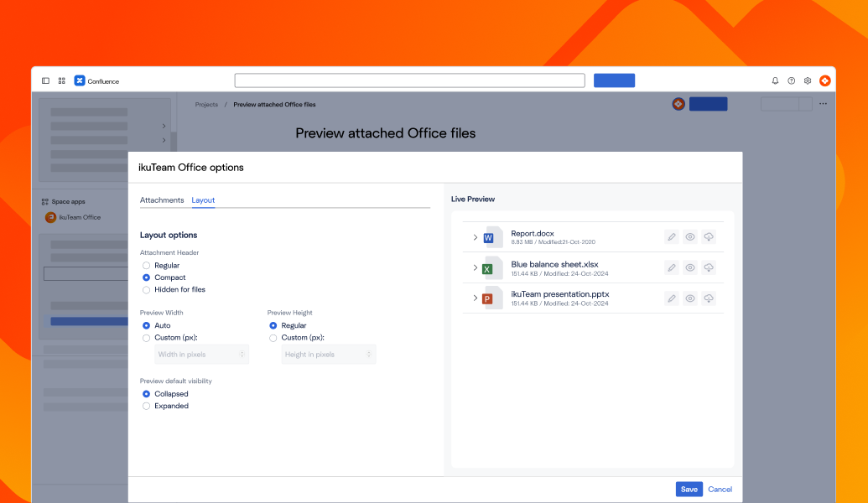Preview Blue balance sheet.xlsx using eye icon
The height and width of the screenshot is (503, 868).
[689, 267]
